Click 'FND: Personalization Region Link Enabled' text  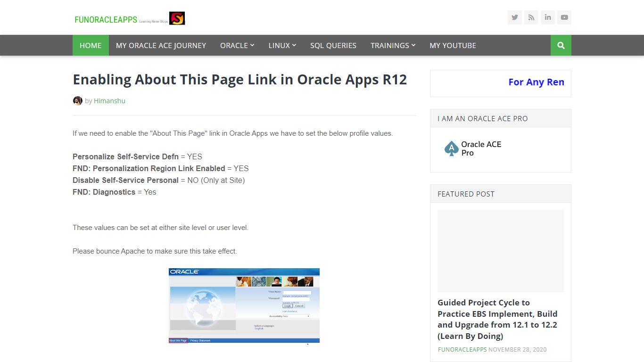(149, 168)
